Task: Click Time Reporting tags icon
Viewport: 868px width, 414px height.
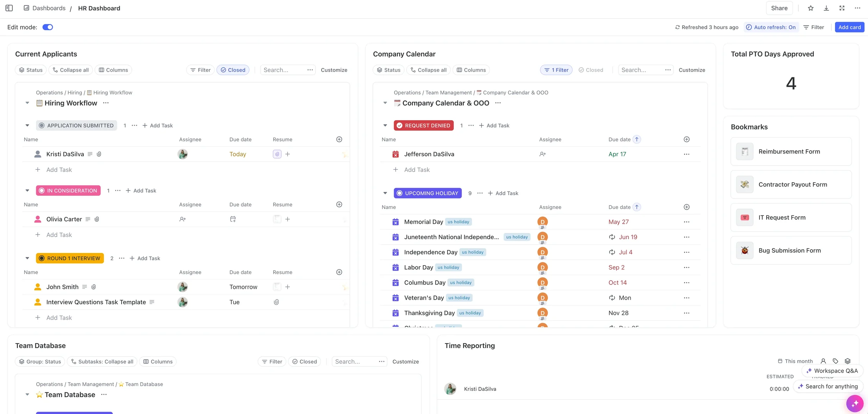Action: [835, 361]
